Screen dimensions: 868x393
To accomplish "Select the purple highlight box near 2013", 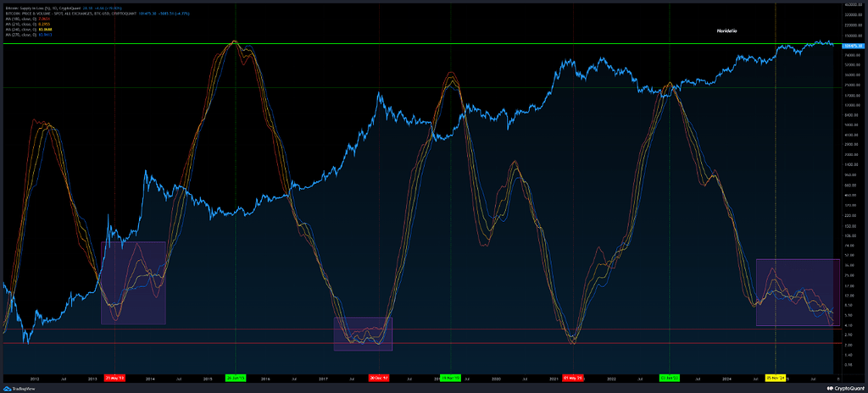I will [133, 282].
